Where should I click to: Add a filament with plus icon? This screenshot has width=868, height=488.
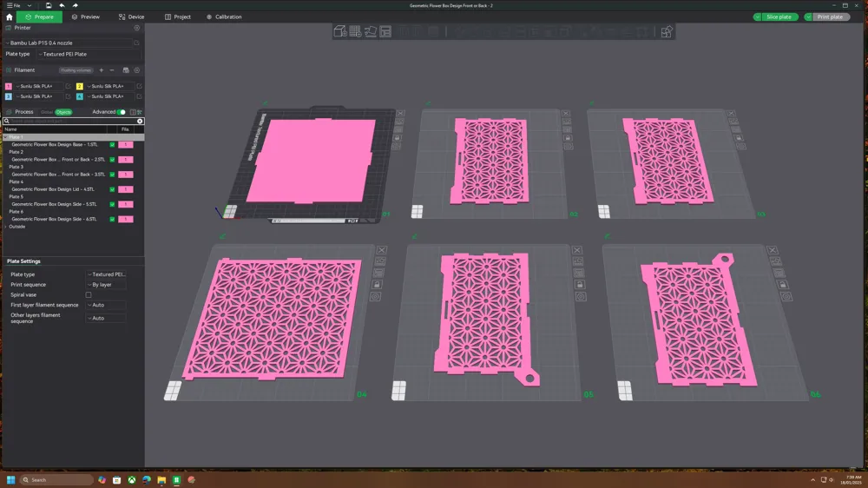pos(102,70)
